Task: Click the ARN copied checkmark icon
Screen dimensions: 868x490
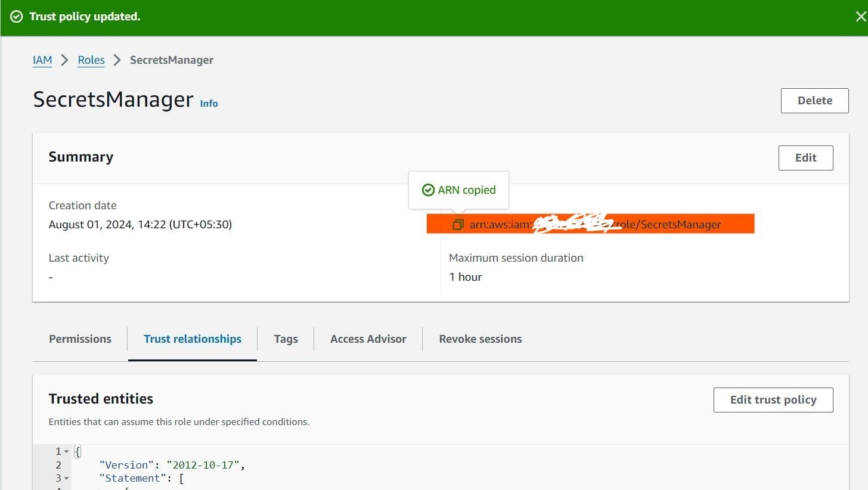Action: 428,190
